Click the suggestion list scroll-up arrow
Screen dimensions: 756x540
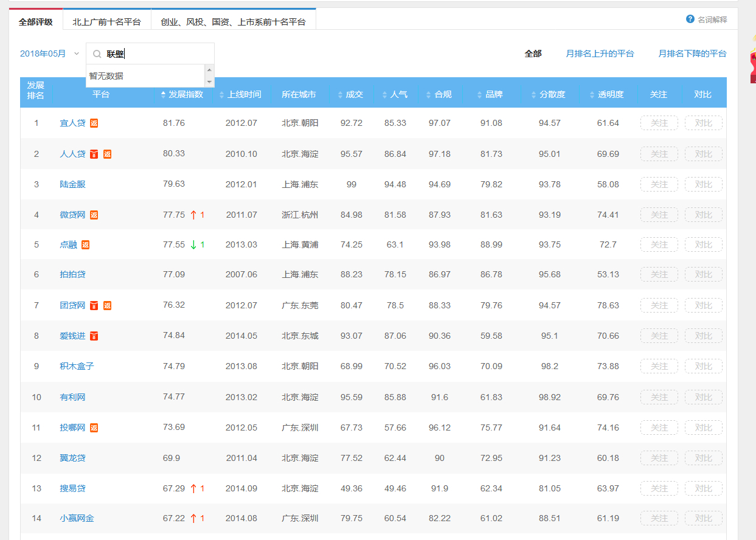click(x=209, y=69)
